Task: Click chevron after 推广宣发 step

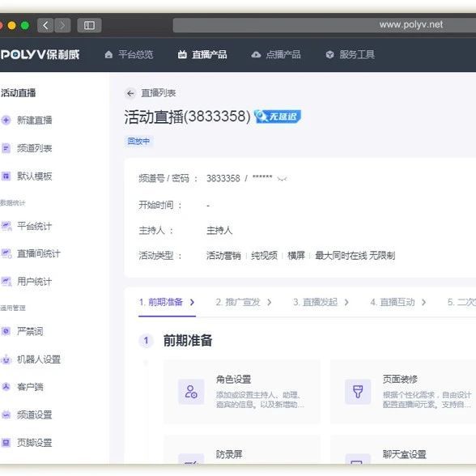Action: [x=270, y=303]
